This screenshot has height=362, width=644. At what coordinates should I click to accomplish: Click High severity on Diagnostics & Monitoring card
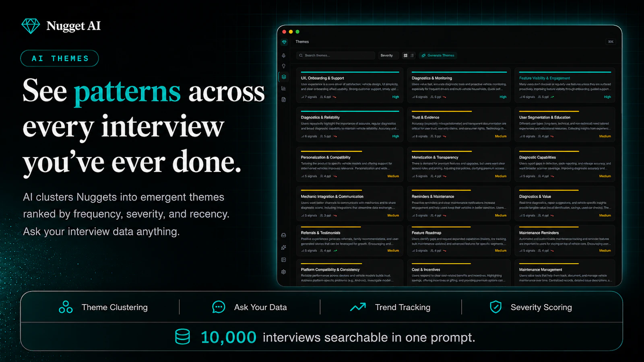[503, 97]
